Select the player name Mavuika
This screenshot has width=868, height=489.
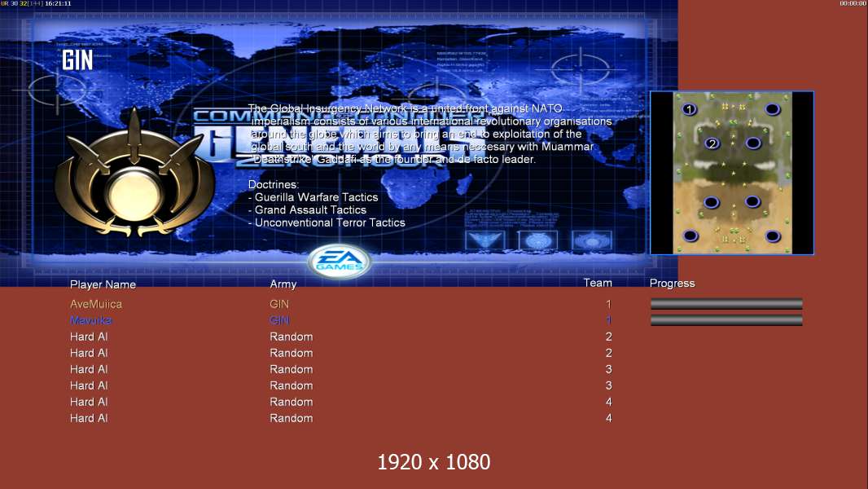[x=90, y=320]
